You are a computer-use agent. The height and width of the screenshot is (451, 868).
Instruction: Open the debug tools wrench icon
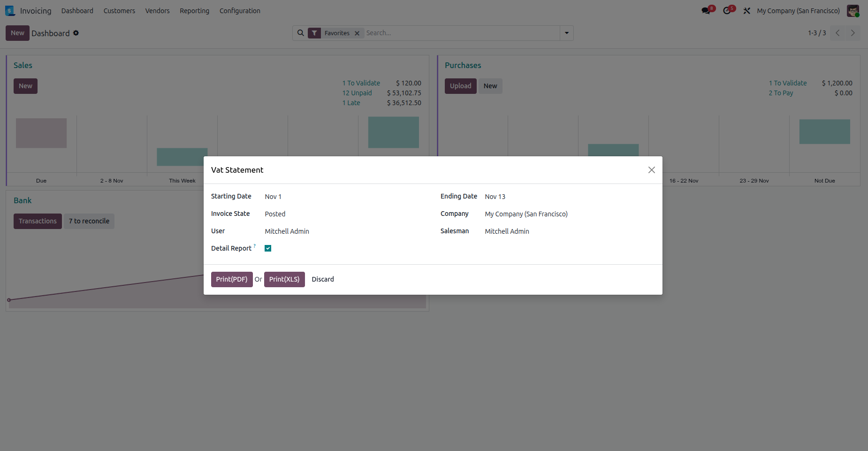point(746,11)
